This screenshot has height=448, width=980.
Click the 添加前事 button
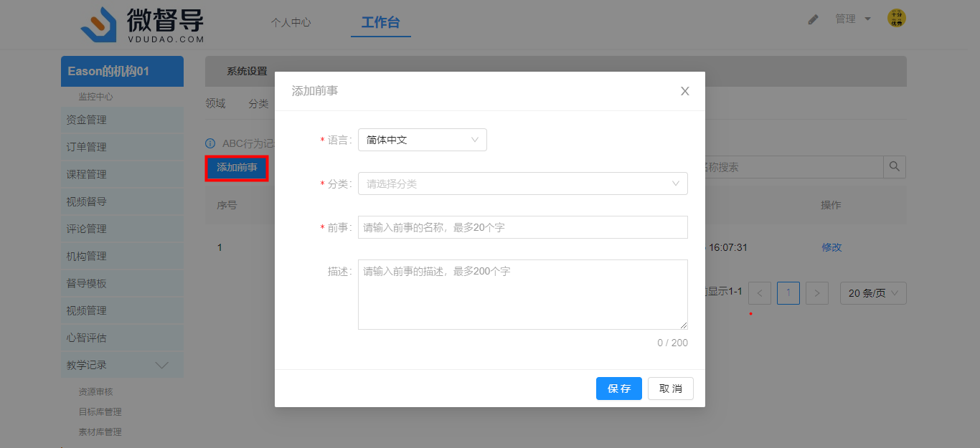pyautogui.click(x=237, y=168)
